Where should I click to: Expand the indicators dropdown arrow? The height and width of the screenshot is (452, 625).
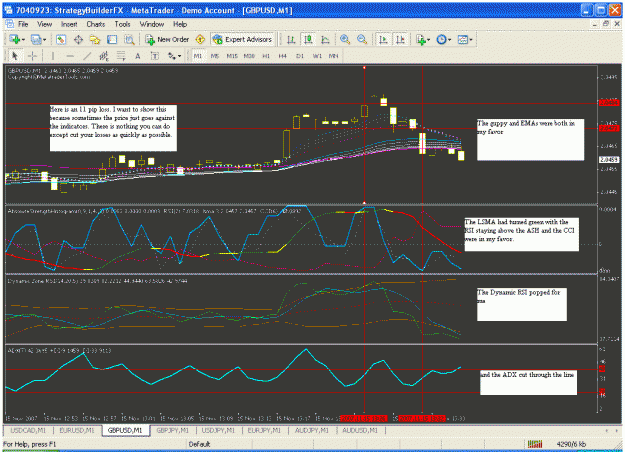coord(428,40)
